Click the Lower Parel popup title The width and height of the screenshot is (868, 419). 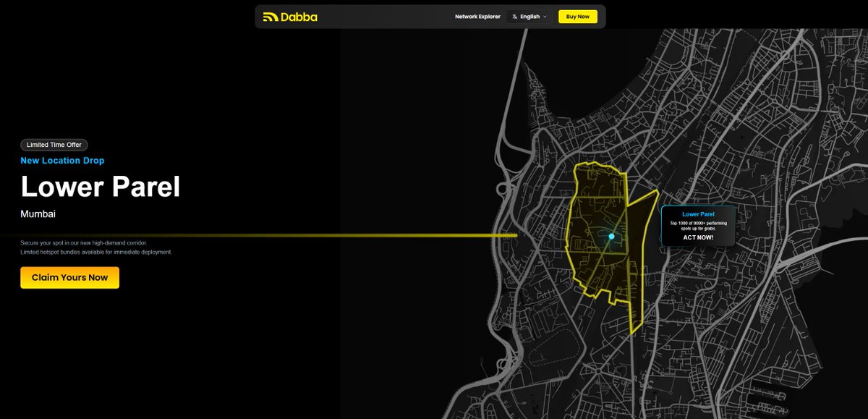pos(699,214)
